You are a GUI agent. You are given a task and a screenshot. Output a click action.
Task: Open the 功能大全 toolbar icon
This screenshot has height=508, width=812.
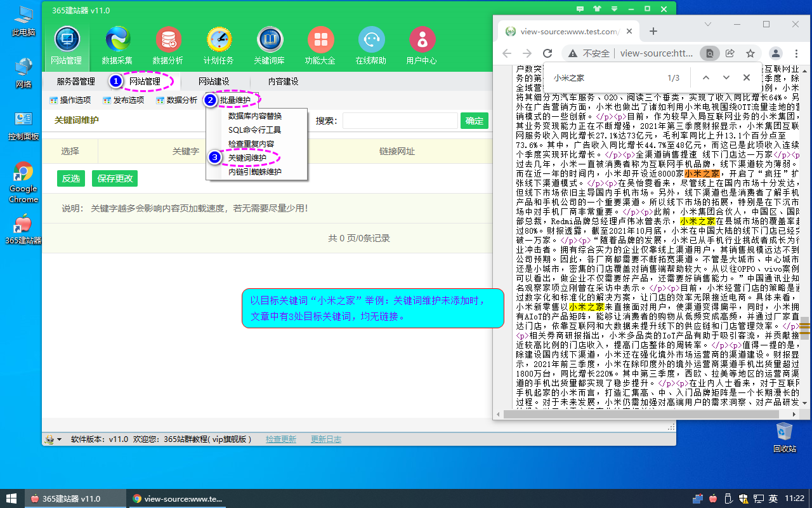320,46
